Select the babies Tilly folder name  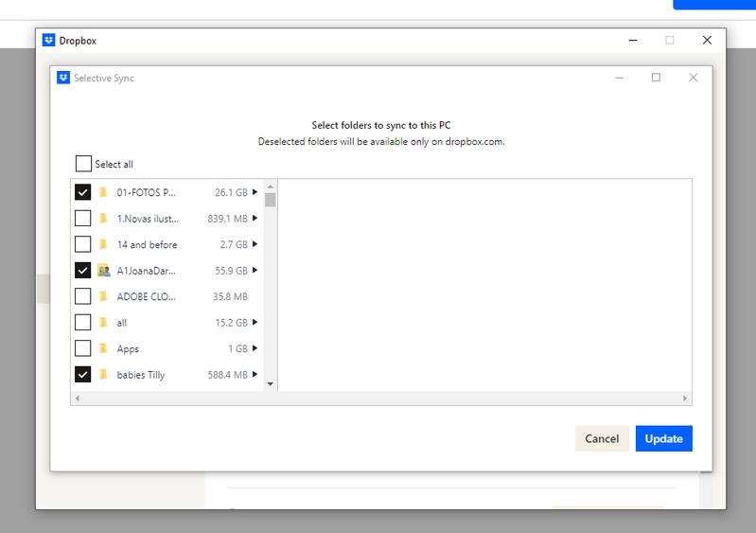(x=141, y=375)
